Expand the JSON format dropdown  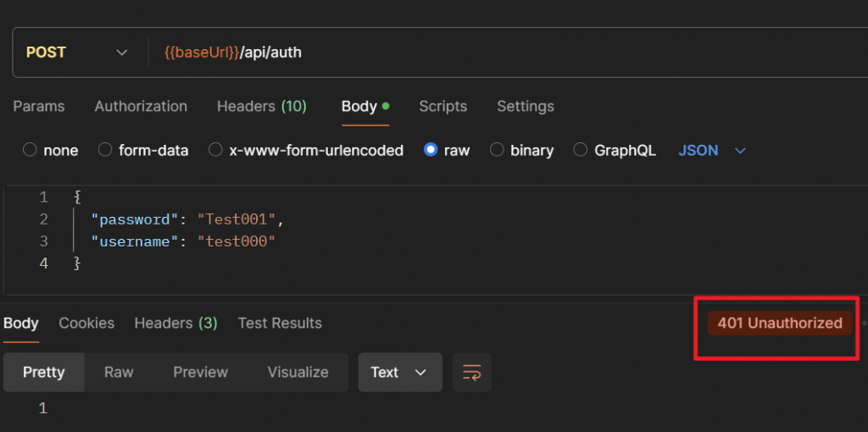pyautogui.click(x=712, y=150)
